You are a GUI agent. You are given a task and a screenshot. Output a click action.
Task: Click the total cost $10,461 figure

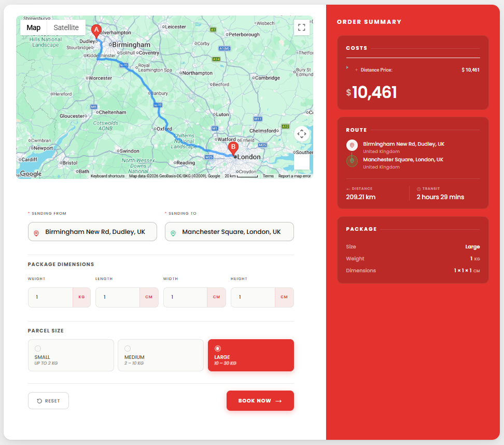[x=371, y=92]
